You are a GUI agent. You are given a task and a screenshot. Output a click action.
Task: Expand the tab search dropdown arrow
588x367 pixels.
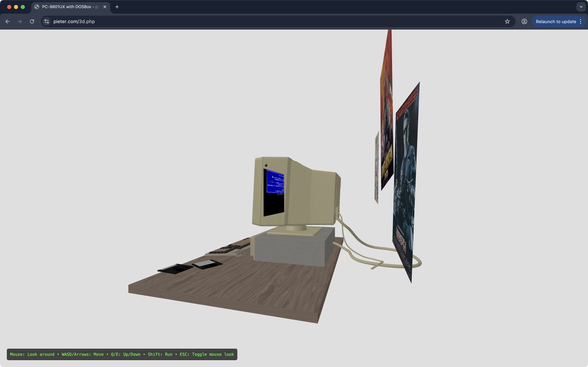tap(581, 7)
